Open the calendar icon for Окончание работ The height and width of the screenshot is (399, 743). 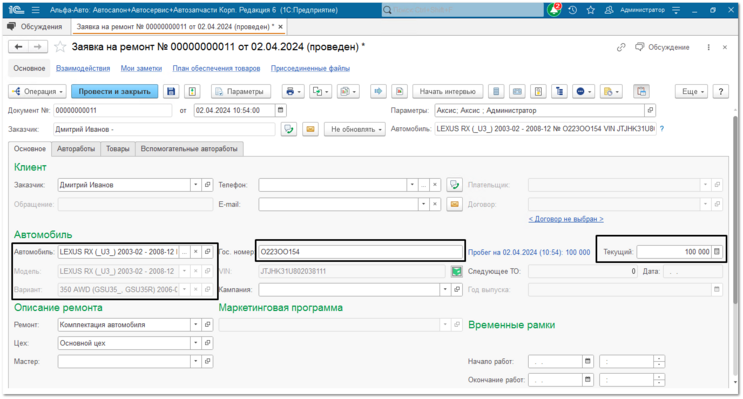click(588, 380)
